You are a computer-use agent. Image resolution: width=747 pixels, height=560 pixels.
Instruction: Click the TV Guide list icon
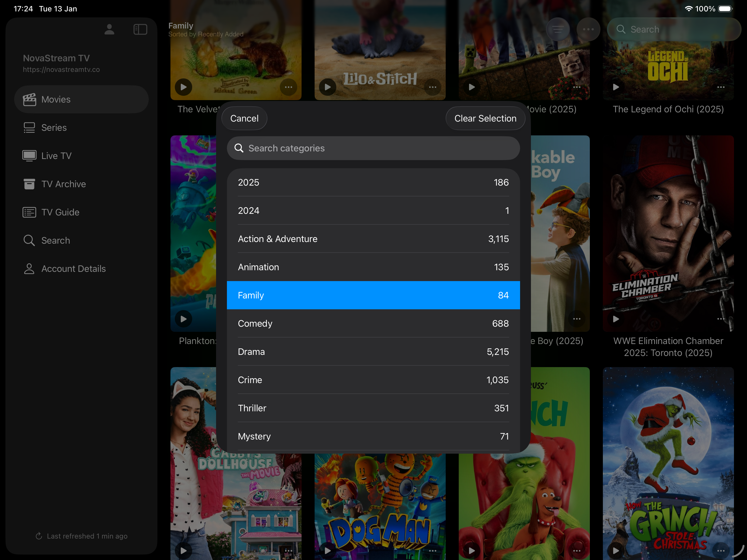pos(29,212)
